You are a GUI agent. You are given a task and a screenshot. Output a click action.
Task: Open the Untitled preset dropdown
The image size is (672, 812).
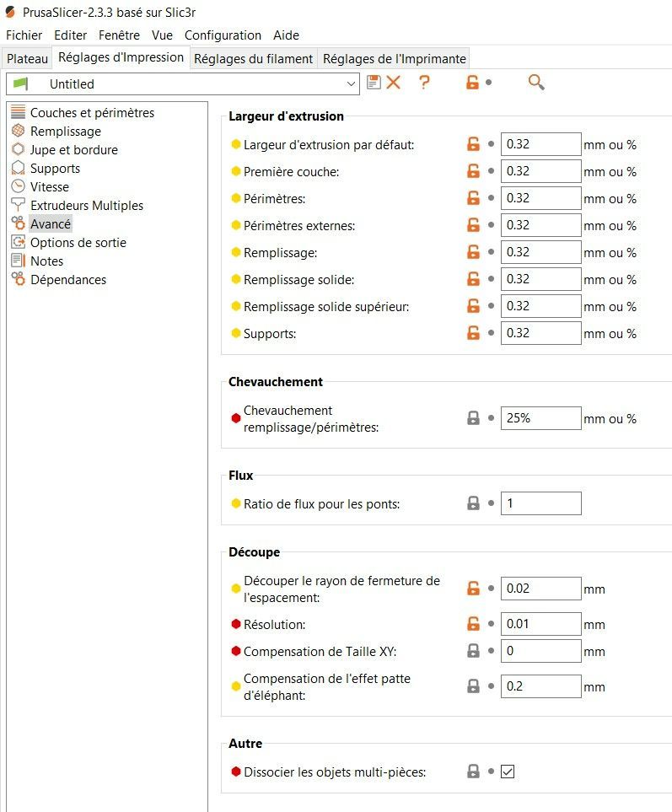point(183,83)
